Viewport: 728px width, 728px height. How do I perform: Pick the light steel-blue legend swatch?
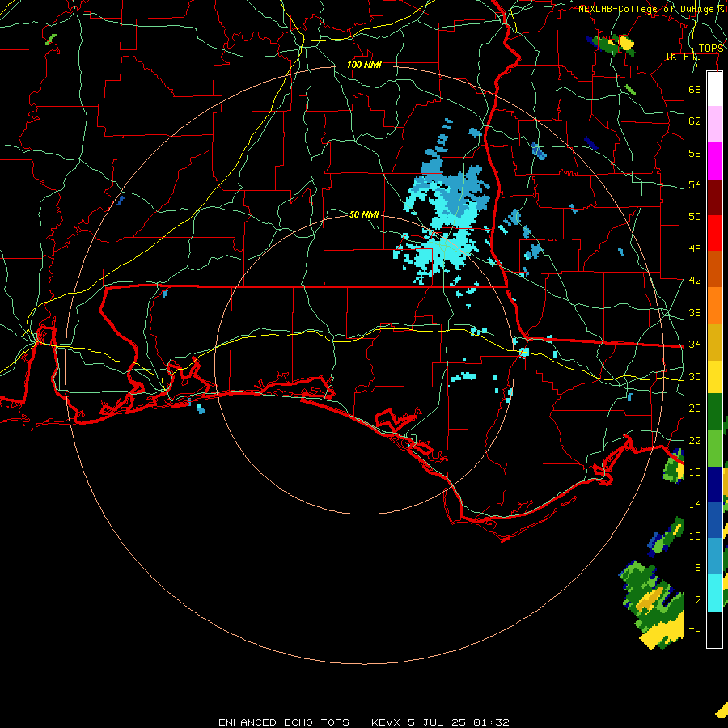(714, 556)
